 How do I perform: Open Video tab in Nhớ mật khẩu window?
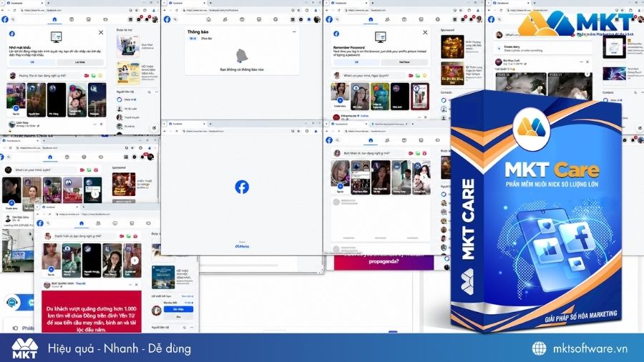[x=72, y=19]
